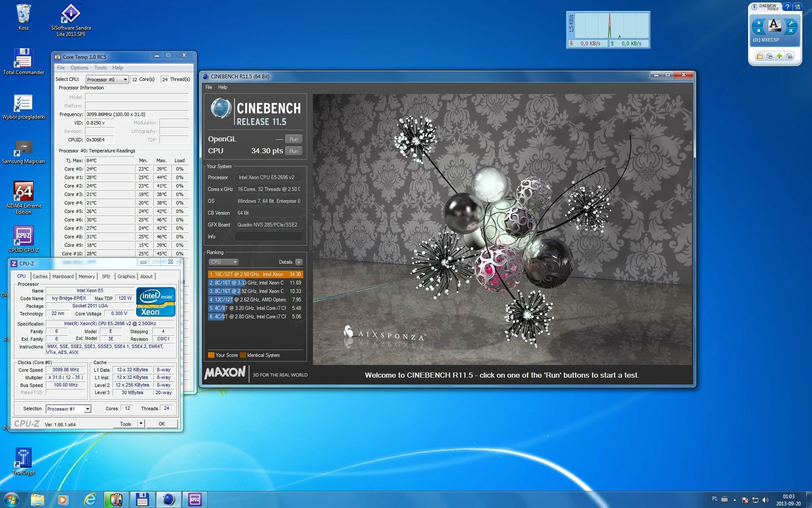Open Windows Explorer from the taskbar
812x508 pixels.
(38, 500)
